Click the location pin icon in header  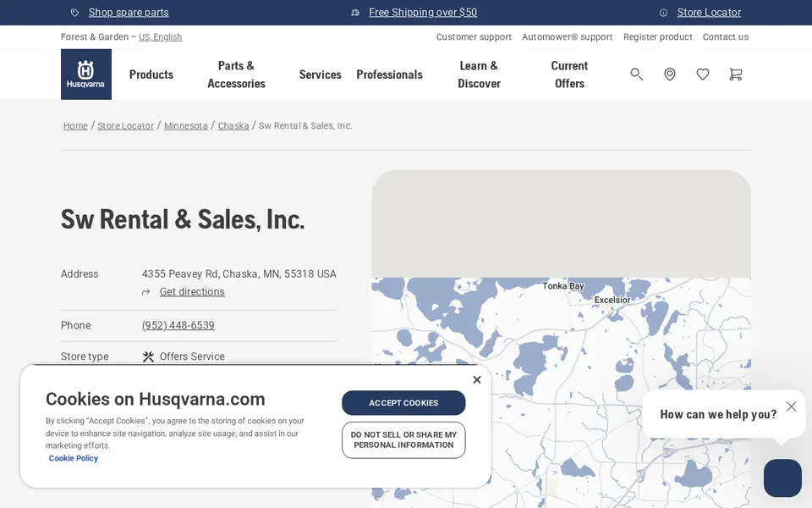click(670, 75)
